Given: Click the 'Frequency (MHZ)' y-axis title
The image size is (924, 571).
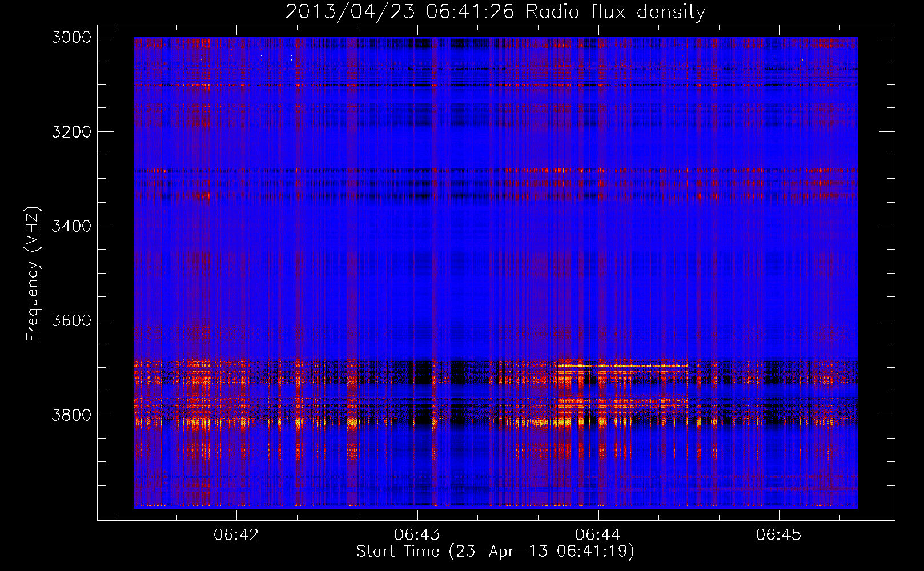Looking at the screenshot, I should point(33,274).
